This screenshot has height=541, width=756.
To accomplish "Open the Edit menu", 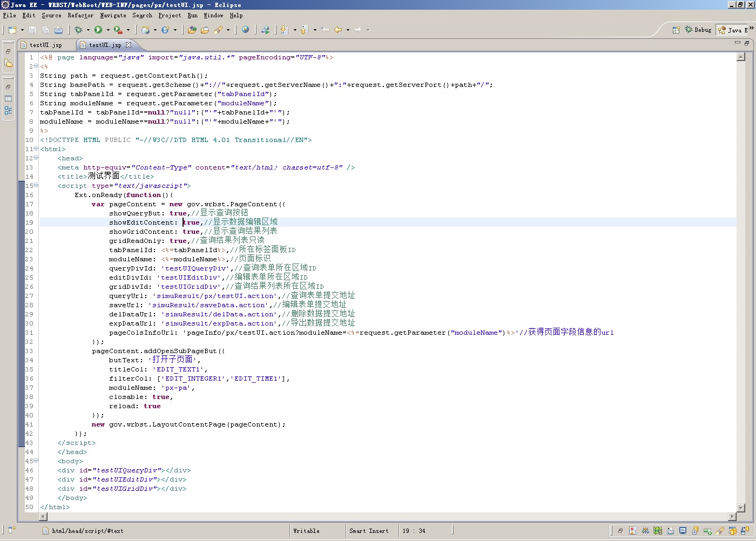I will 29,16.
